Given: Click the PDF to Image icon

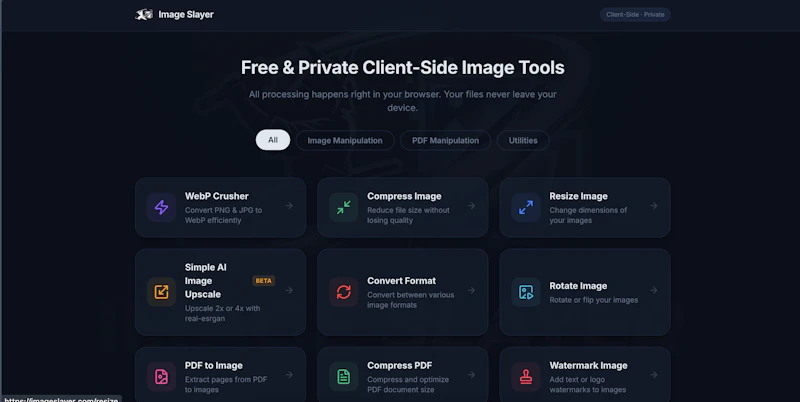Looking at the screenshot, I should click(161, 376).
